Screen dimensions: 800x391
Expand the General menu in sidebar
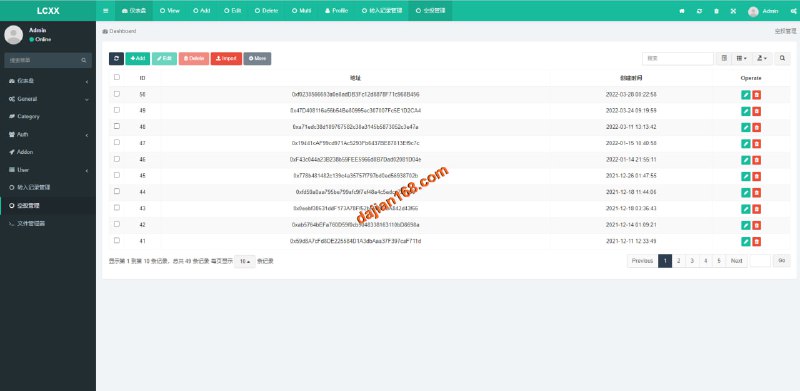coord(48,99)
